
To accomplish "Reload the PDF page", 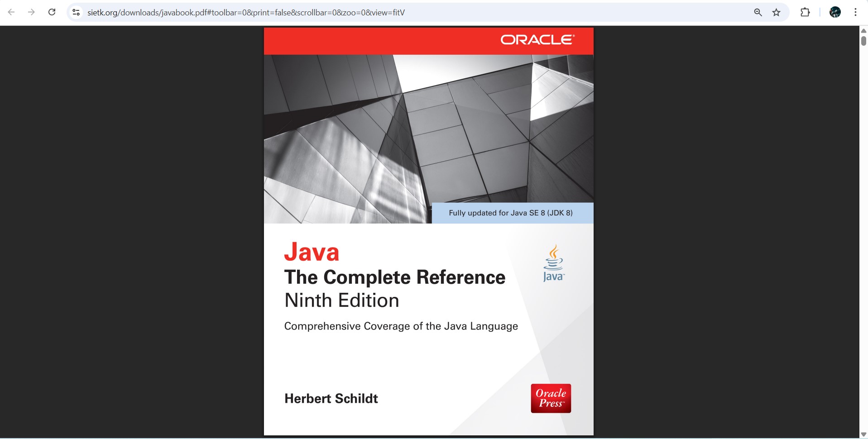I will click(52, 12).
